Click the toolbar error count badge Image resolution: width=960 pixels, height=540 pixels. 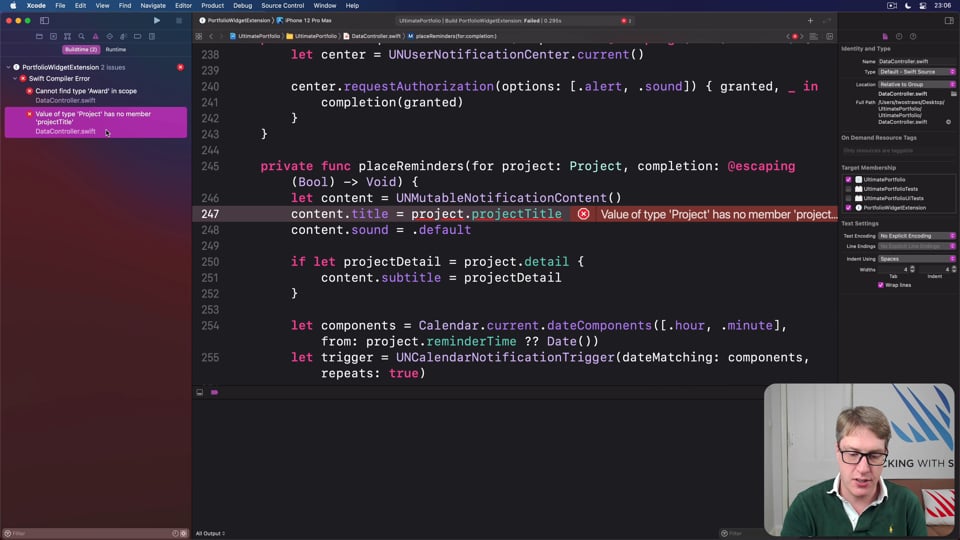626,20
